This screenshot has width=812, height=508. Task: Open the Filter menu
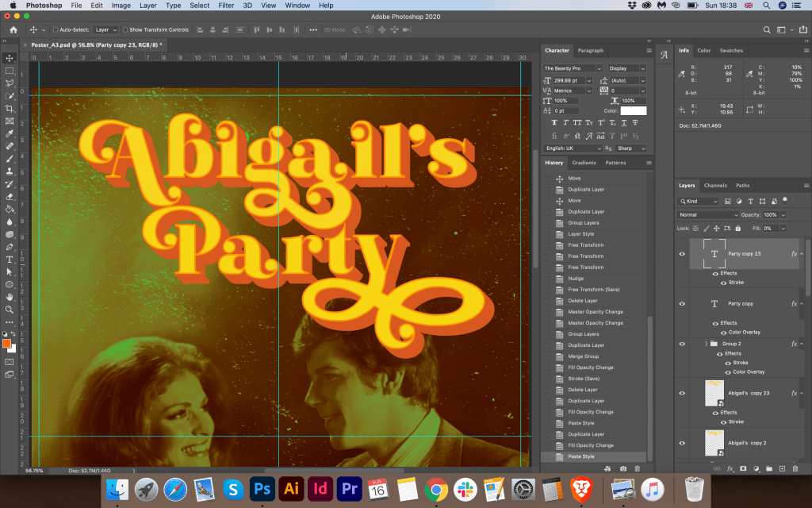click(226, 6)
